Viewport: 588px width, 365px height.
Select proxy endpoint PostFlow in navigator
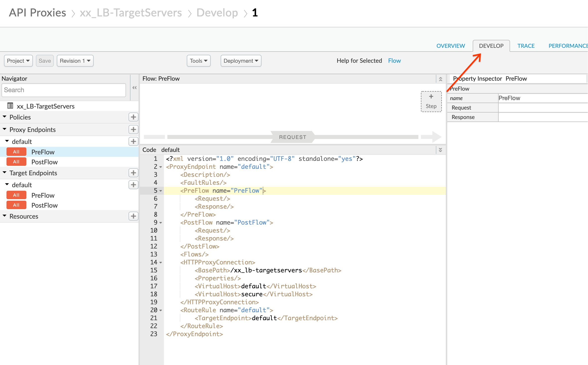(44, 162)
